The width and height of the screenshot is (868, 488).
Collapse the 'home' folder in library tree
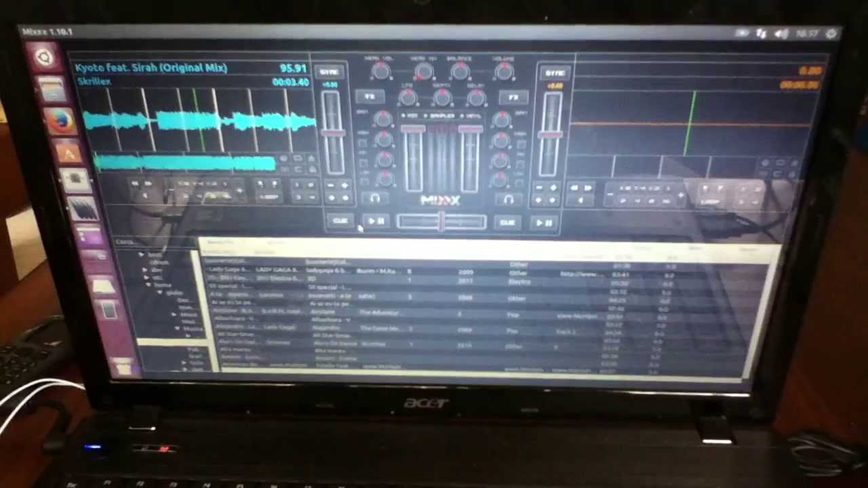tap(149, 285)
